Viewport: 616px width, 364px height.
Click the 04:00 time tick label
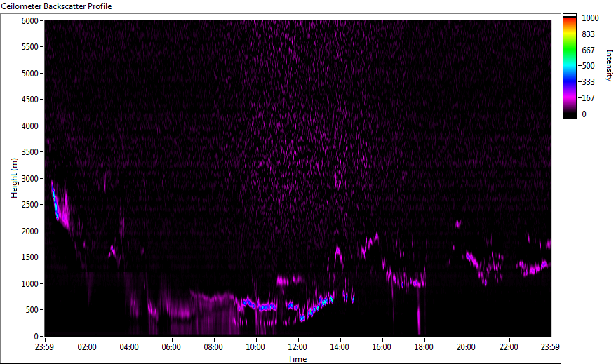coord(129,347)
